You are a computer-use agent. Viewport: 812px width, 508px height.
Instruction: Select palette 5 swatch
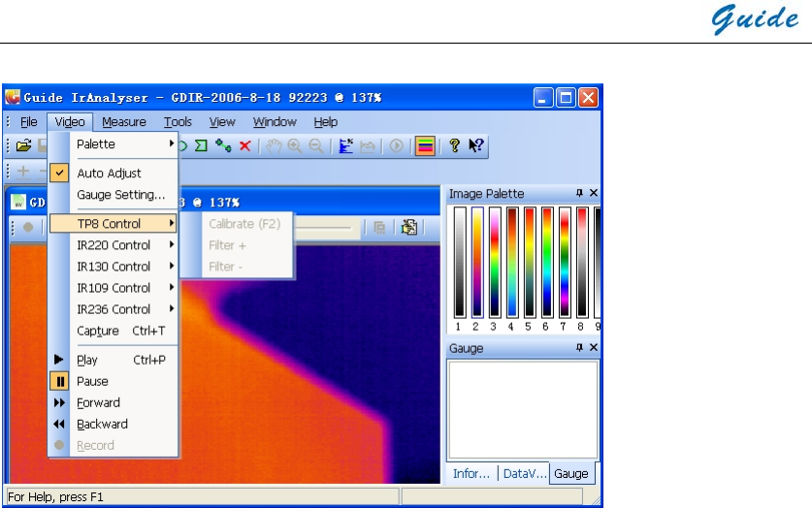point(530,263)
